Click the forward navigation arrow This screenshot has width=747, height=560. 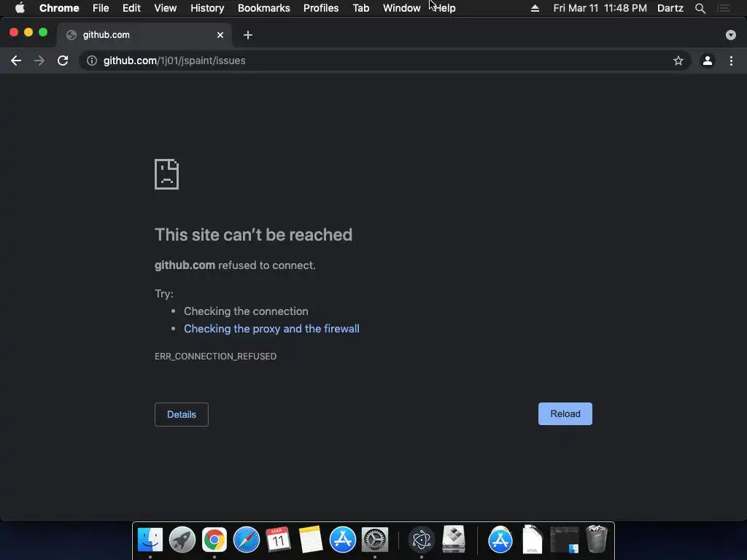39,61
